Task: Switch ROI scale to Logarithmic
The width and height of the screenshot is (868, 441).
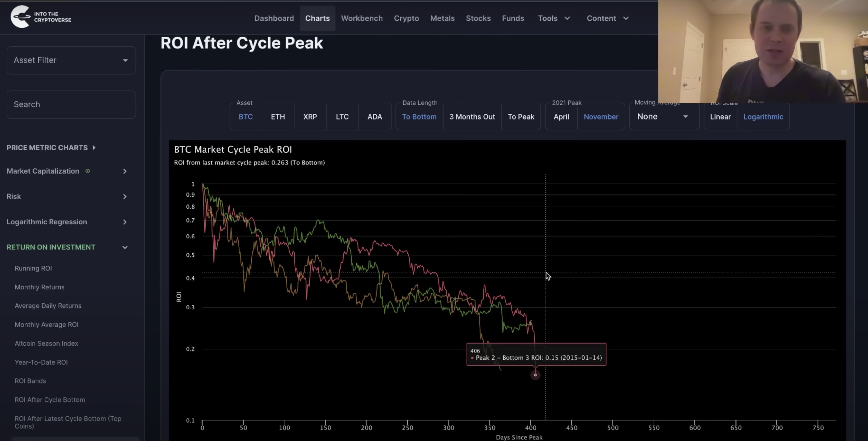Action: (x=763, y=117)
